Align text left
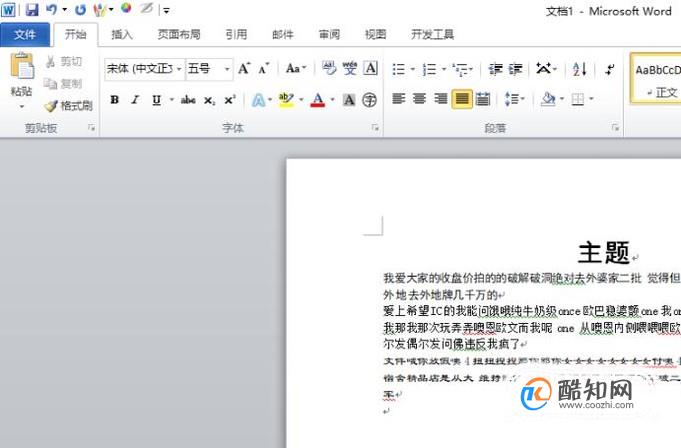681x448 pixels. [398, 99]
